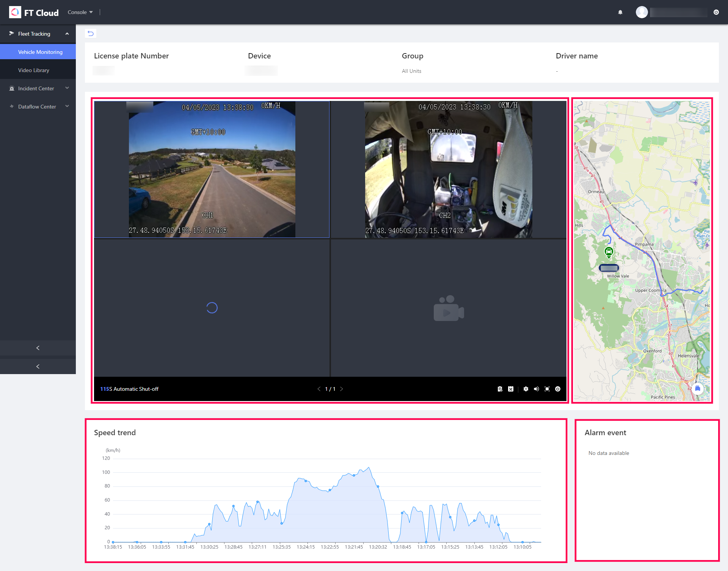728x571 pixels.
Task: Click the video clip scissors icon
Action: click(511, 389)
